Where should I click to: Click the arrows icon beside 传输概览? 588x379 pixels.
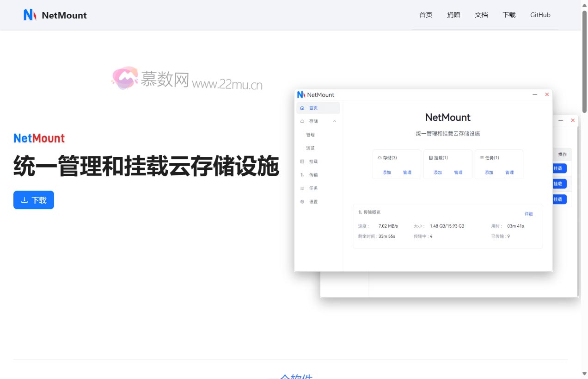point(360,212)
